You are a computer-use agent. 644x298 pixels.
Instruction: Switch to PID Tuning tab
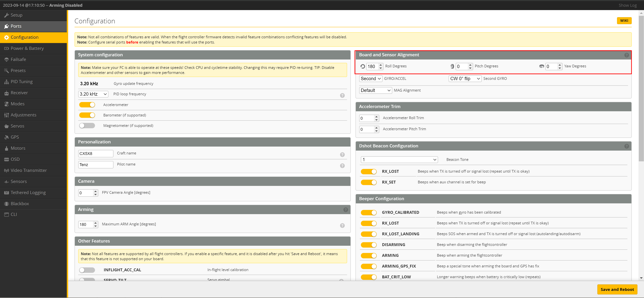point(34,82)
